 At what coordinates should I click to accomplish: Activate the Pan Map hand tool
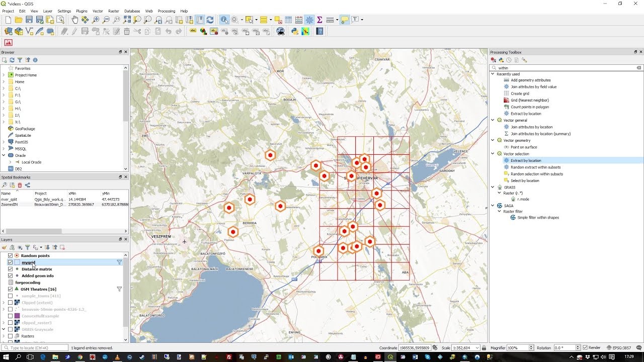pyautogui.click(x=74, y=20)
